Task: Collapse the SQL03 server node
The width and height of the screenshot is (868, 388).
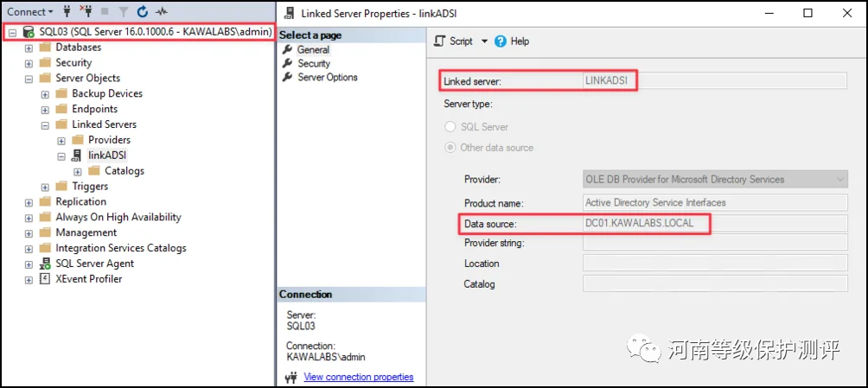Action: coord(12,33)
